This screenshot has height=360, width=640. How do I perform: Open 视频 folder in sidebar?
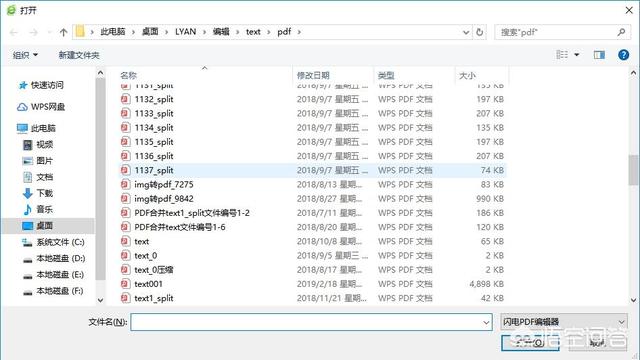[x=38, y=144]
